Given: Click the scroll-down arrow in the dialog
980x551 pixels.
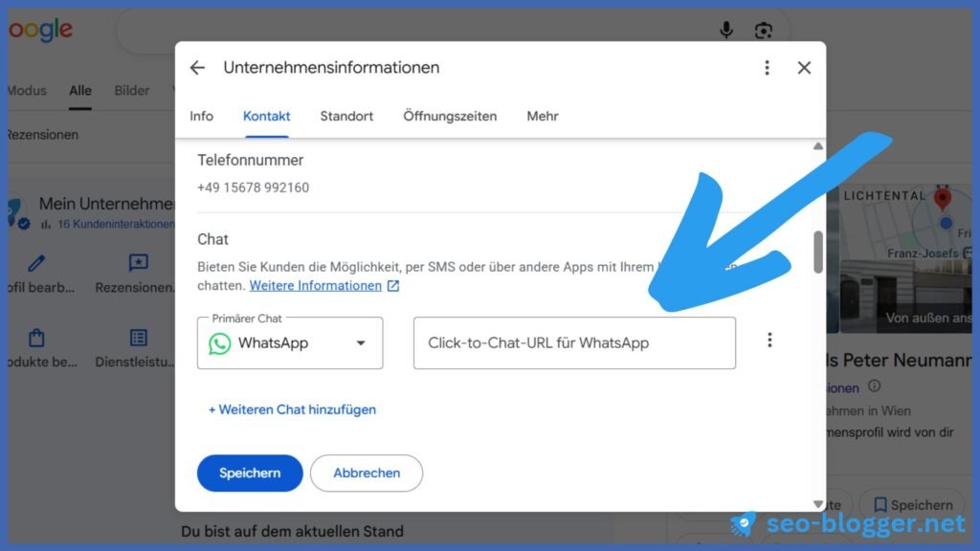Looking at the screenshot, I should click(x=818, y=504).
